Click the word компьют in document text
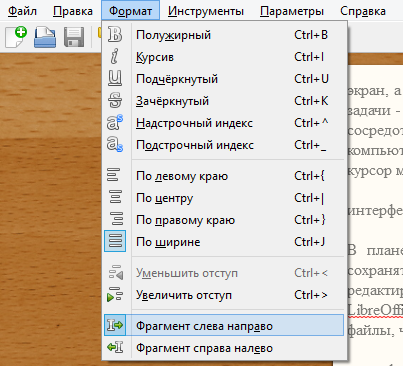Viewport: 403px width, 366px height. click(x=375, y=151)
